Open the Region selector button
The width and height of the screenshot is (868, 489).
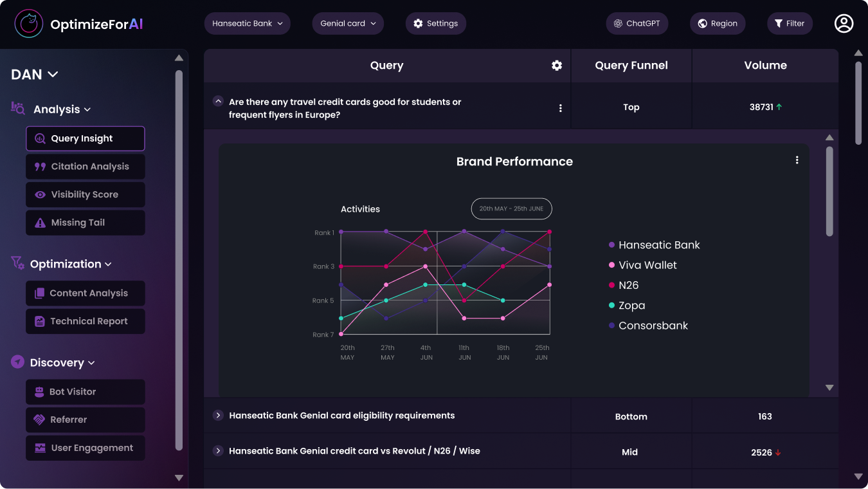[718, 24]
